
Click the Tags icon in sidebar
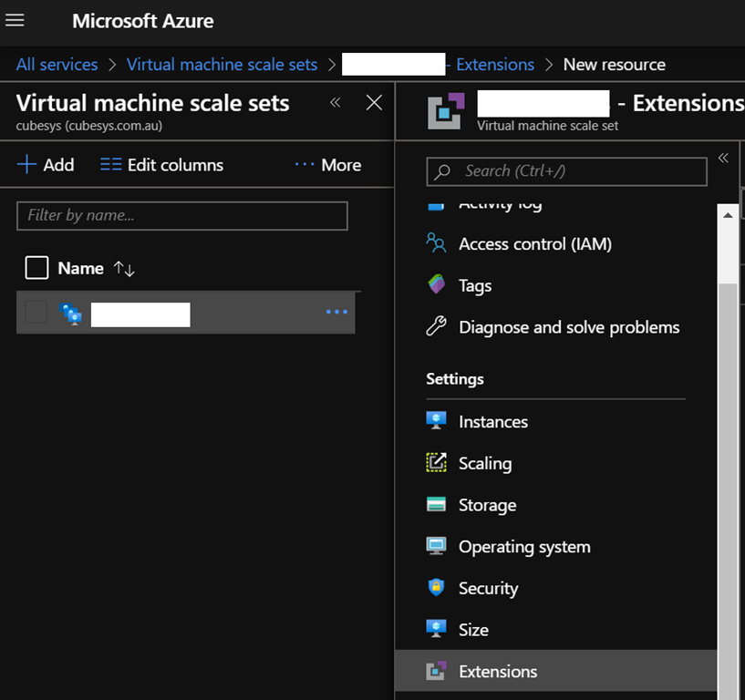pos(436,285)
